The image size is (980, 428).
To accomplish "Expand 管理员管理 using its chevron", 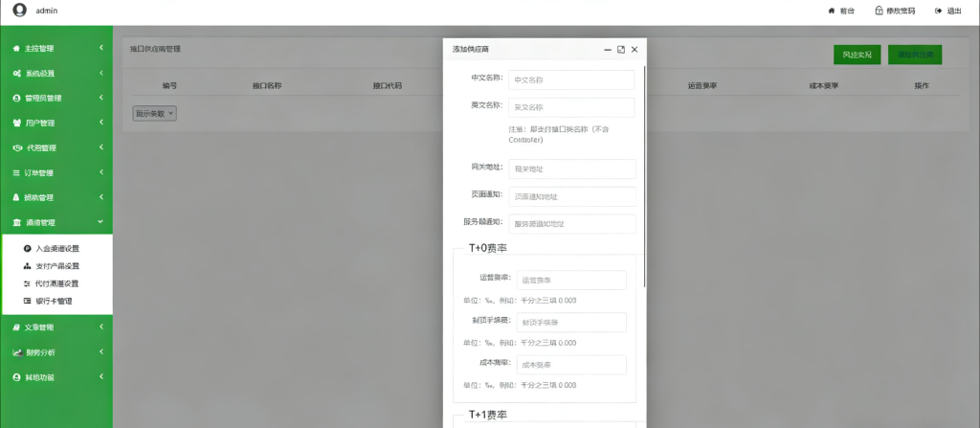I will (x=100, y=98).
